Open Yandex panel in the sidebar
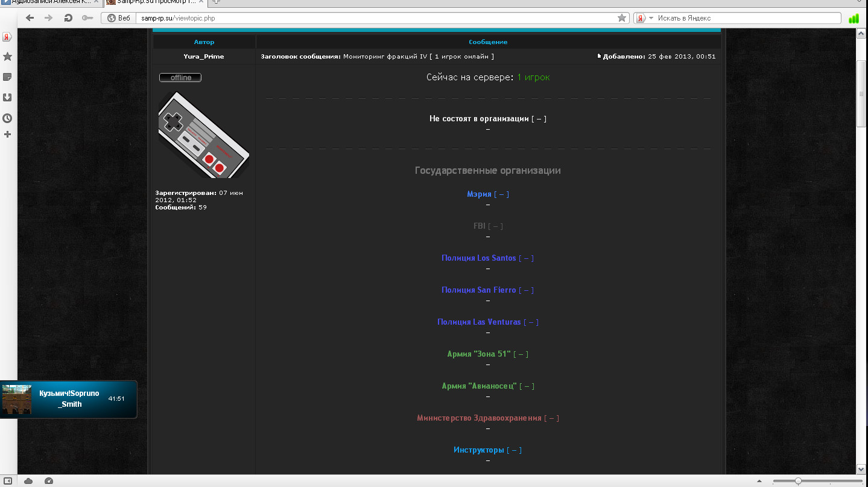The height and width of the screenshot is (487, 868). tap(8, 37)
